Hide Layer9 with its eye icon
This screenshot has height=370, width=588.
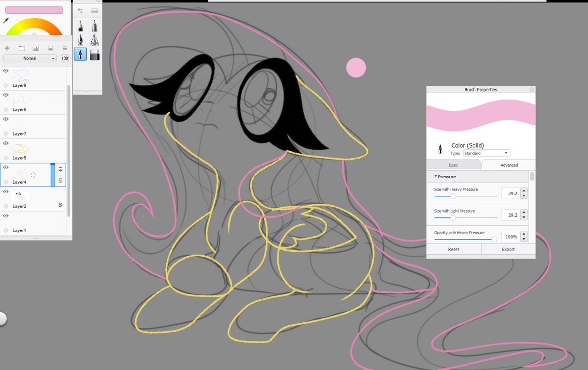click(5, 71)
